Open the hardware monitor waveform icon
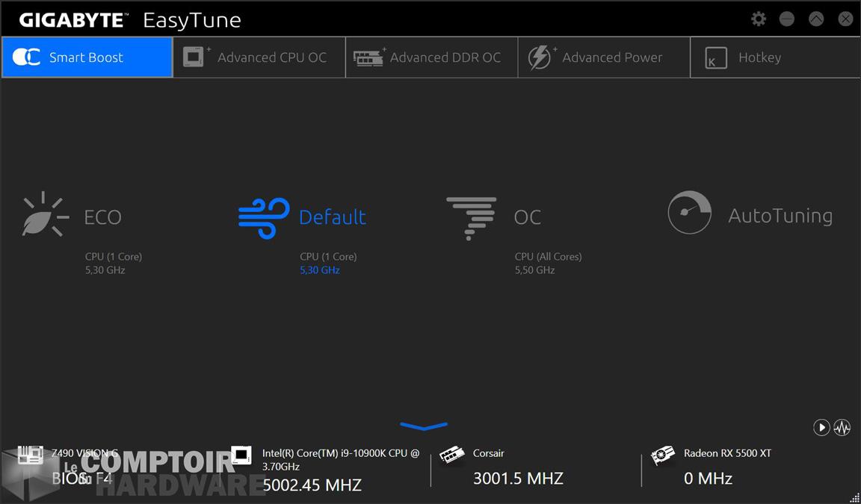861x504 pixels. (842, 427)
